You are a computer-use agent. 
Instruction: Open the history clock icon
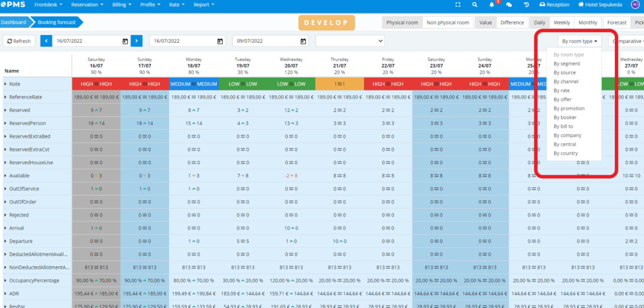[x=526, y=5]
